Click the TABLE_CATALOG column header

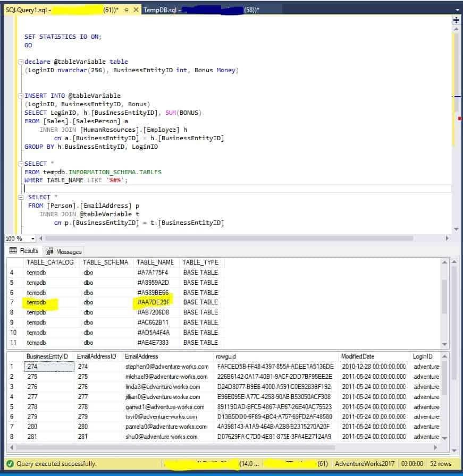click(x=50, y=262)
